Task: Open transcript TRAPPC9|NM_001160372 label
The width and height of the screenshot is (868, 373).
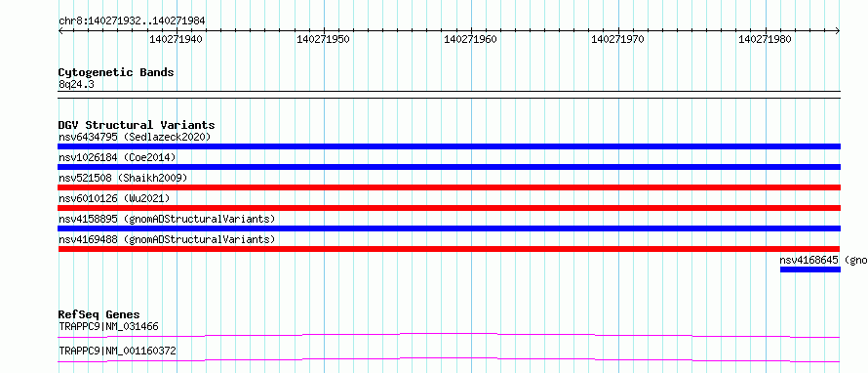Action: (117, 351)
